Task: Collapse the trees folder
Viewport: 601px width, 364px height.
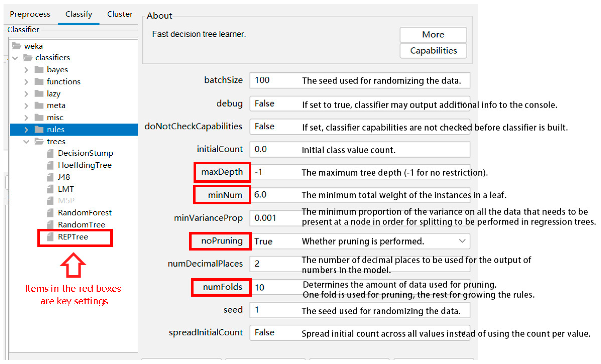Action: click(26, 141)
